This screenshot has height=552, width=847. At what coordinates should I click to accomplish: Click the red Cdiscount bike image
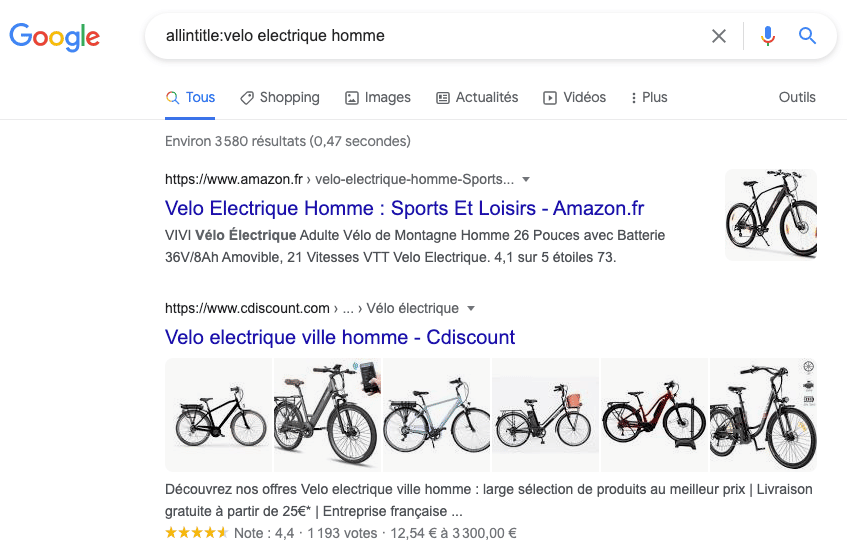pos(654,415)
